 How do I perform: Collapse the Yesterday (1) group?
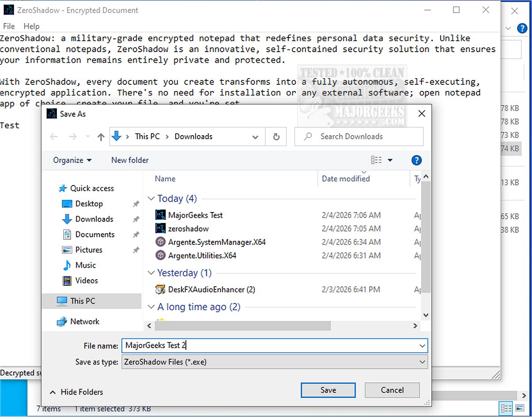point(151,273)
